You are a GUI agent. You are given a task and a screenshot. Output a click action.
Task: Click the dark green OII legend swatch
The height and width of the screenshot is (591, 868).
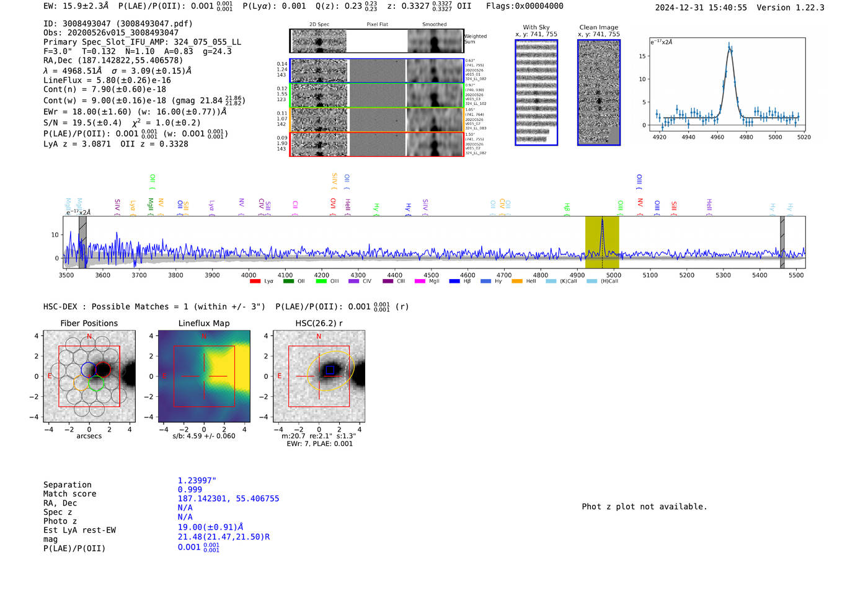tap(288, 282)
